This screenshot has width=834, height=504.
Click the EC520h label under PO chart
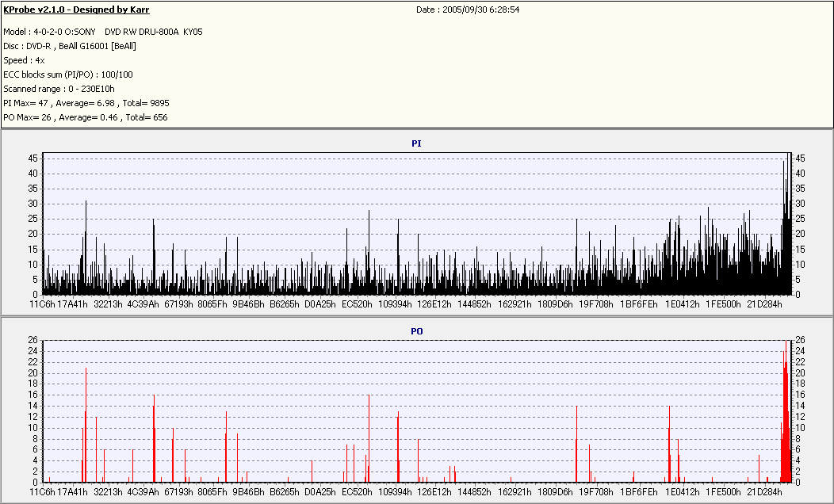[x=357, y=492]
